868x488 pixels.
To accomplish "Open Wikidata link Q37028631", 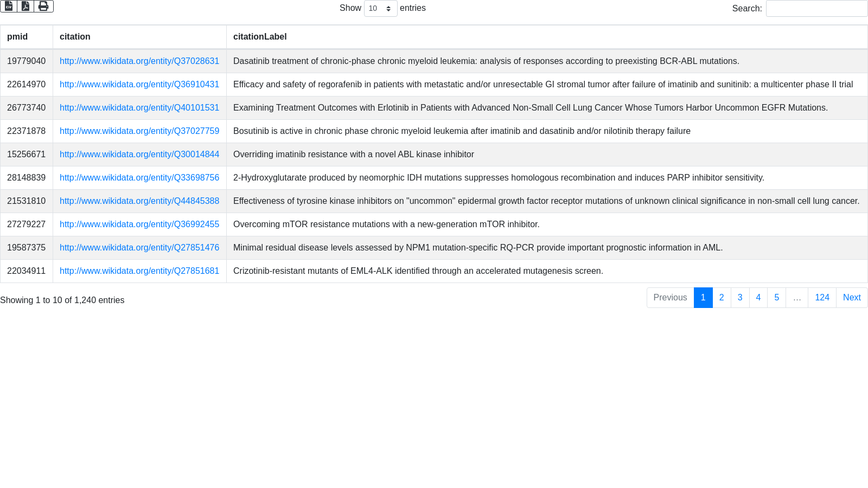I will (139, 61).
